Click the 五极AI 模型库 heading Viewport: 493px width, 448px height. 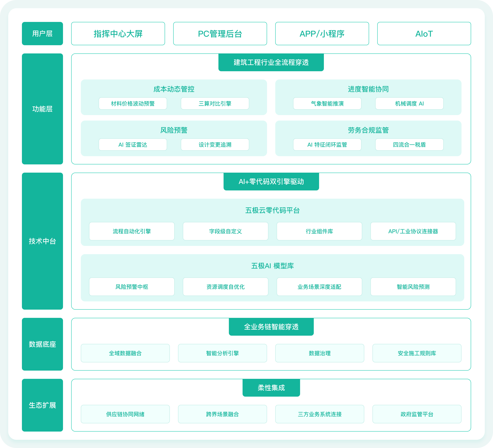click(x=273, y=266)
